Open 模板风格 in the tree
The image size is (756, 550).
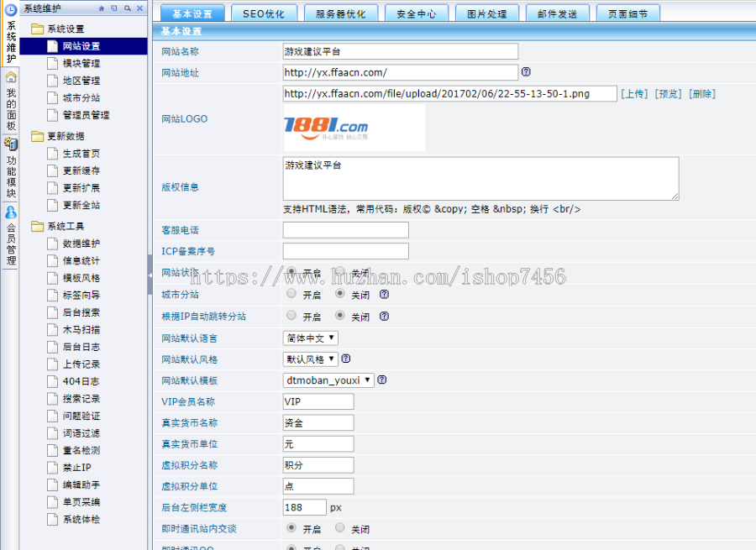point(81,278)
